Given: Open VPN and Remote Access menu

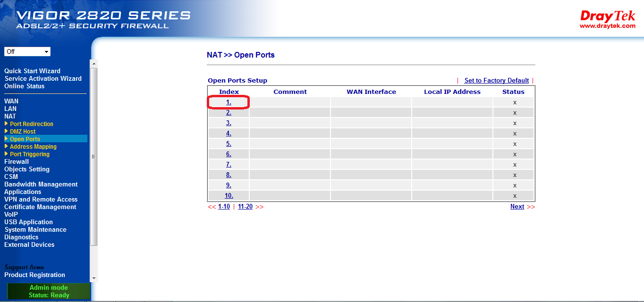Looking at the screenshot, I should pos(41,199).
